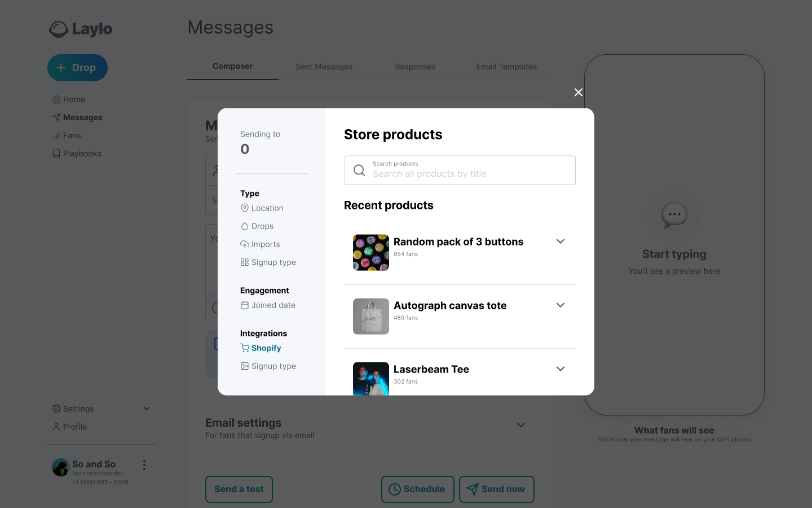Close the Store products modal

pyautogui.click(x=578, y=92)
